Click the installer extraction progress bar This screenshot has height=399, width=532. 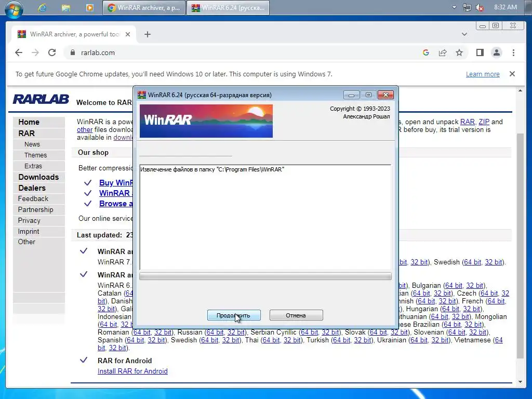coord(265,276)
